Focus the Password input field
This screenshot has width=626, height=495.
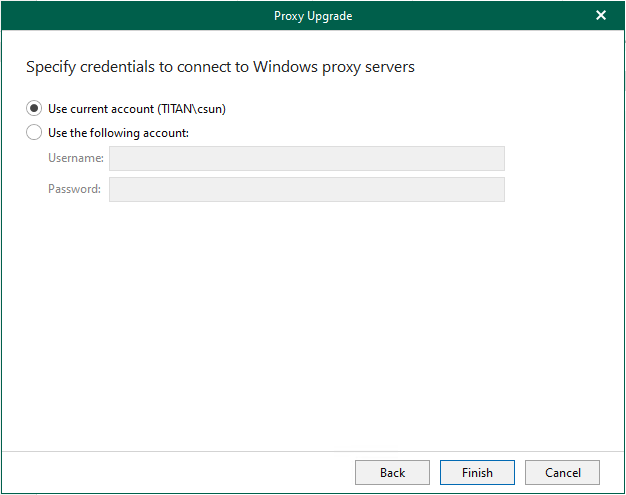pos(307,190)
